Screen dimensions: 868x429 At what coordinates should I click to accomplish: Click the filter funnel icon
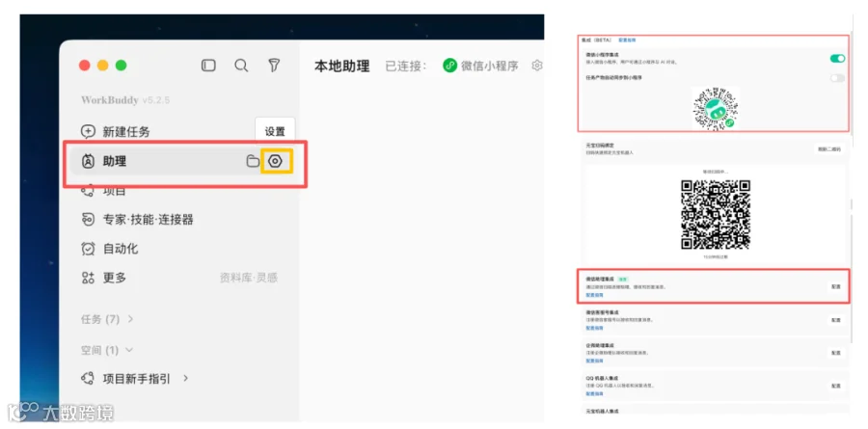point(274,66)
